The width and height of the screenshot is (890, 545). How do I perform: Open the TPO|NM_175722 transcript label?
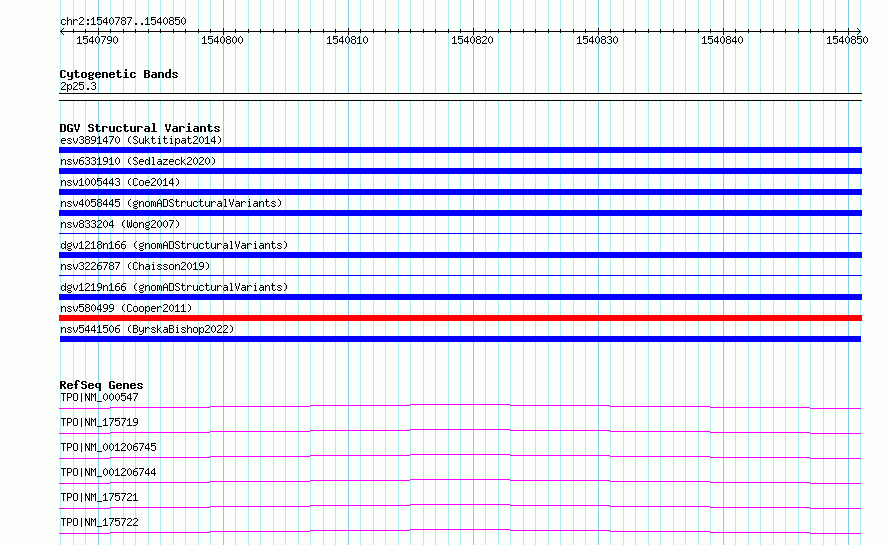99,522
